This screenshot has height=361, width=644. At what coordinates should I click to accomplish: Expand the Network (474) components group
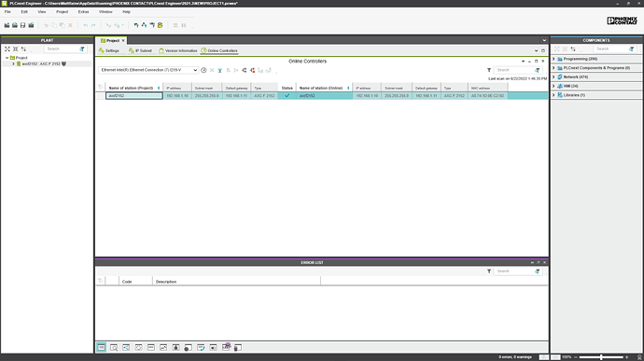[553, 76]
